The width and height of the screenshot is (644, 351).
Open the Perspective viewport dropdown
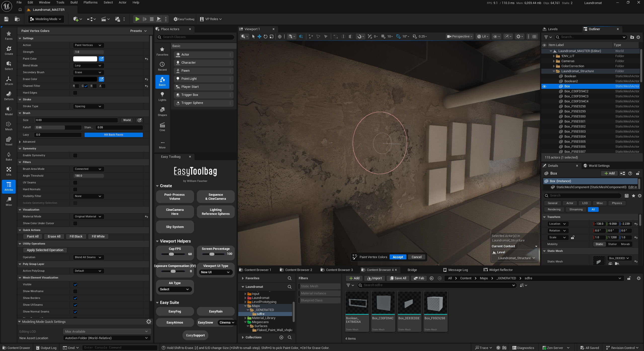click(x=459, y=36)
